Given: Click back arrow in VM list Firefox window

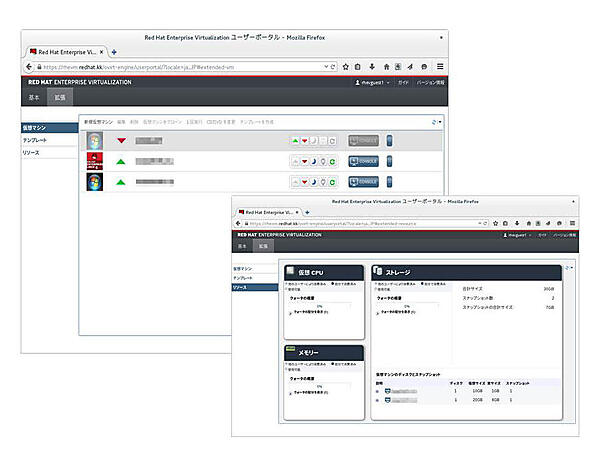Looking at the screenshot, I should point(29,67).
